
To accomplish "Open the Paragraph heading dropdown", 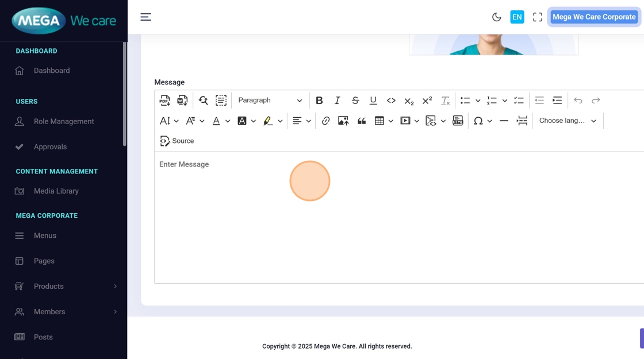I will 270,101.
